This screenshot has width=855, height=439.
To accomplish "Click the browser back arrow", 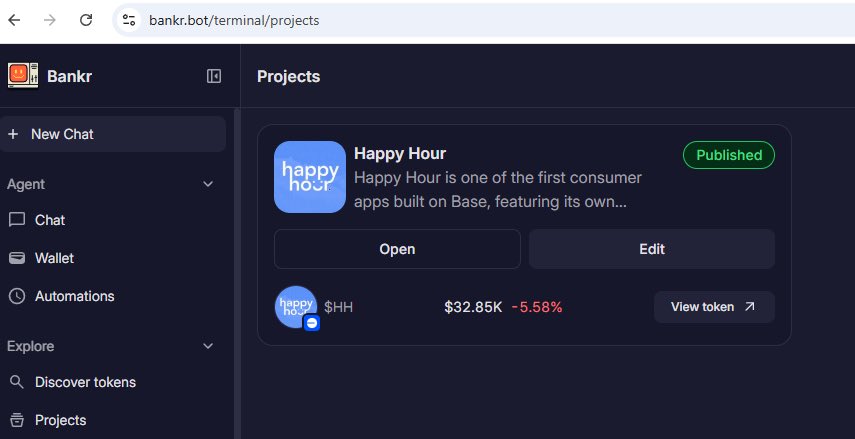I will click(x=14, y=20).
